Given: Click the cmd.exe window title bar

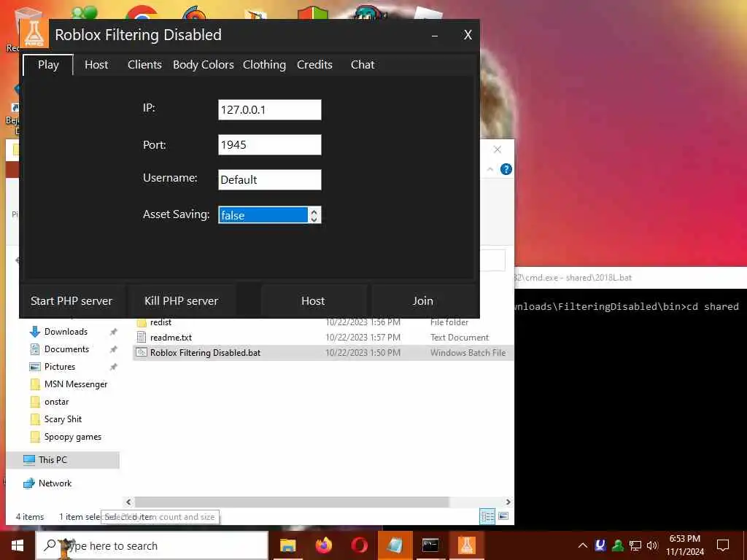Looking at the screenshot, I should (630, 278).
